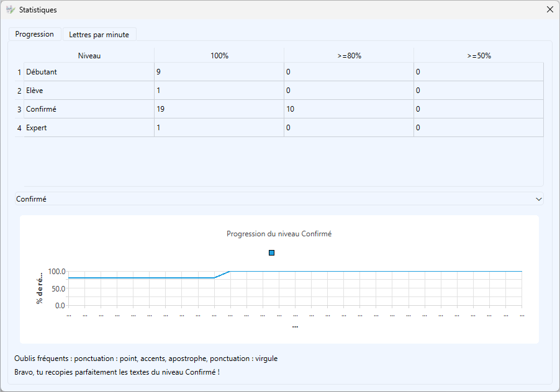560x392 pixels.
Task: Click the Statistiques app icon in title bar
Action: pos(10,10)
